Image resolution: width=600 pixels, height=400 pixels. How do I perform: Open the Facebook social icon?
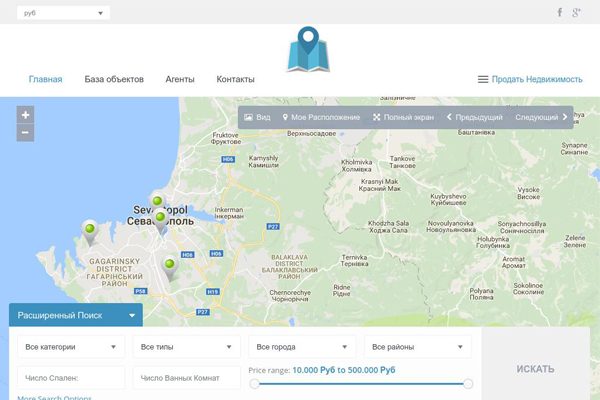point(559,12)
